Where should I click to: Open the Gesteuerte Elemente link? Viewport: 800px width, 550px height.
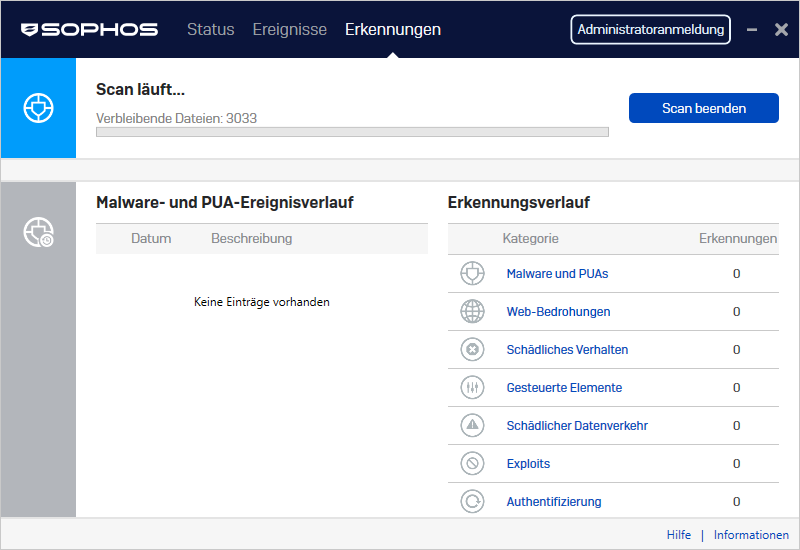click(x=564, y=387)
